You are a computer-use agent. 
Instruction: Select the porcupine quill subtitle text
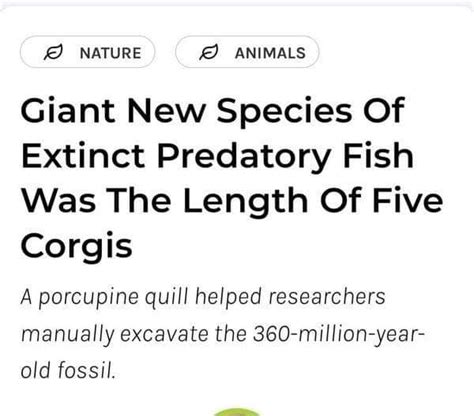(x=222, y=334)
